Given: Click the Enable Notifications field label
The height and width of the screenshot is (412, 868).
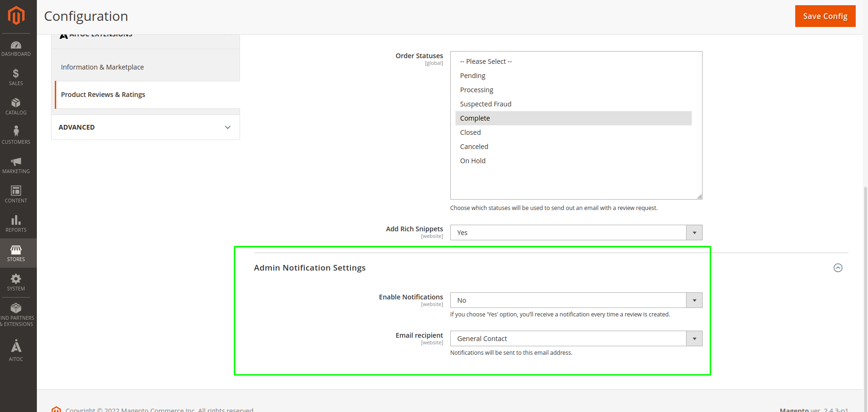Looking at the screenshot, I should point(411,297).
